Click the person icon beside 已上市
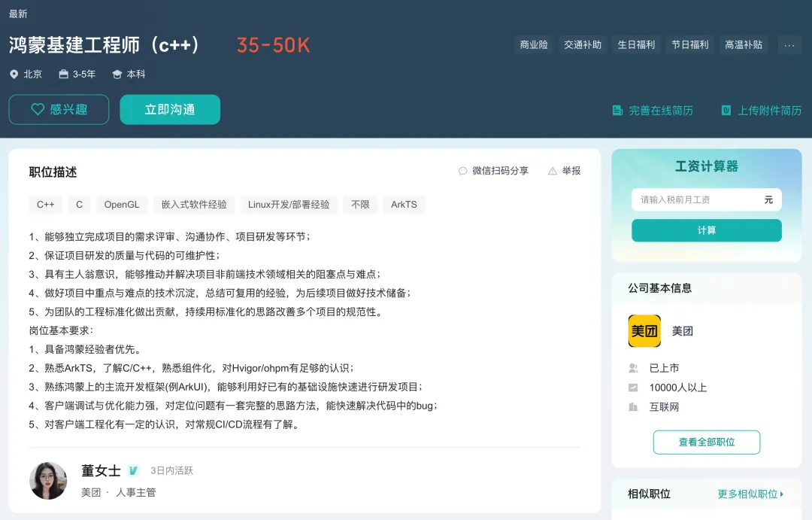The width and height of the screenshot is (812, 520). (633, 368)
